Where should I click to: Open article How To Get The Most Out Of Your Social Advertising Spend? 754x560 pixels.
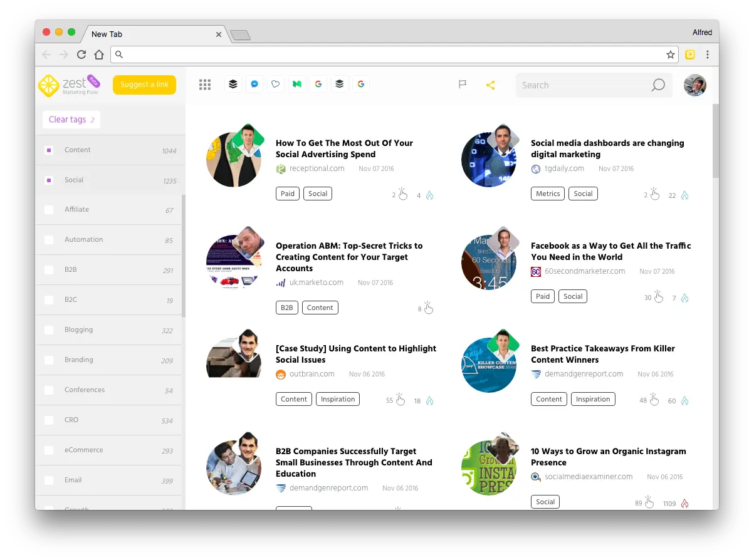pos(344,148)
